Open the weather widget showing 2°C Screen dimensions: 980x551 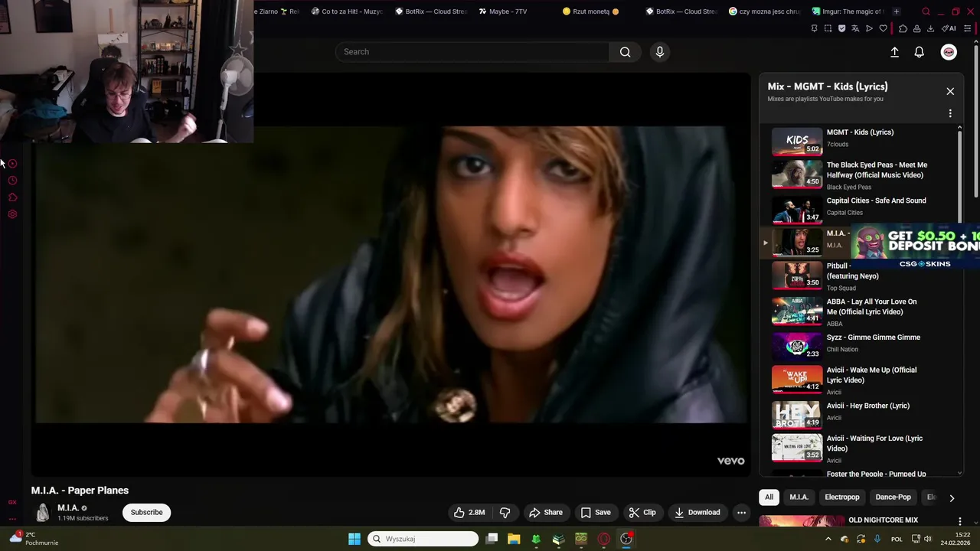click(x=34, y=539)
